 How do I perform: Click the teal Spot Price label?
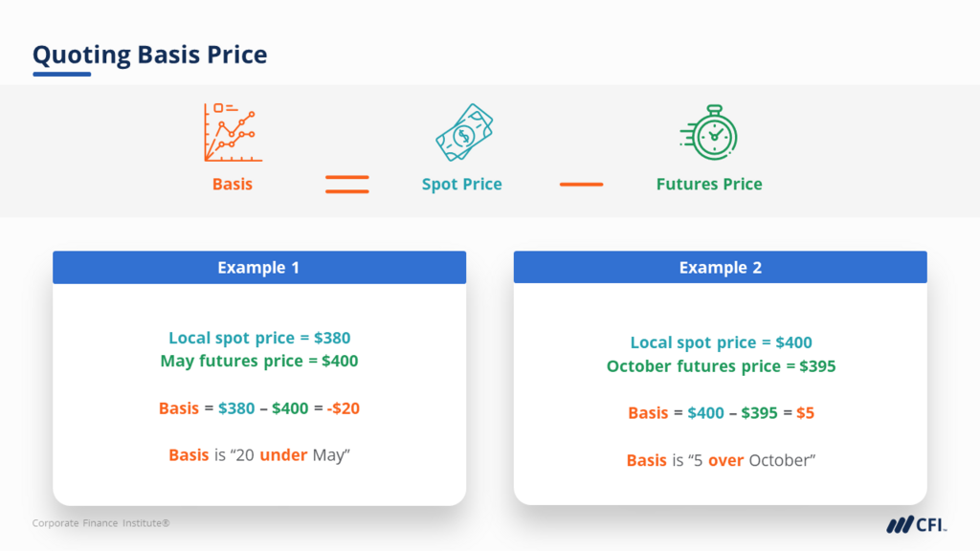coord(462,185)
